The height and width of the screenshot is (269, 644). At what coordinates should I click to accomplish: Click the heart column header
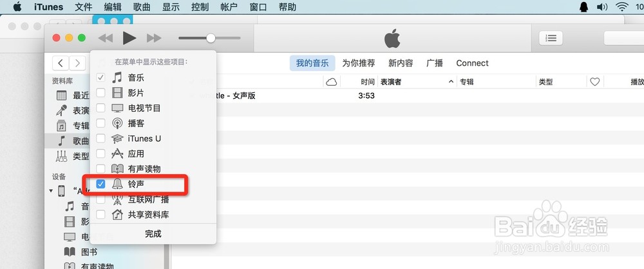[x=594, y=82]
